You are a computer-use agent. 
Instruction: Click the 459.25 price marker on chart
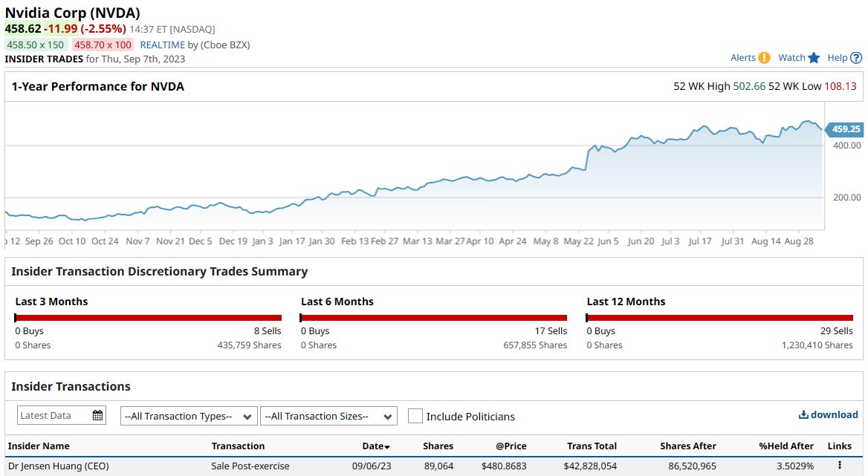pos(844,128)
